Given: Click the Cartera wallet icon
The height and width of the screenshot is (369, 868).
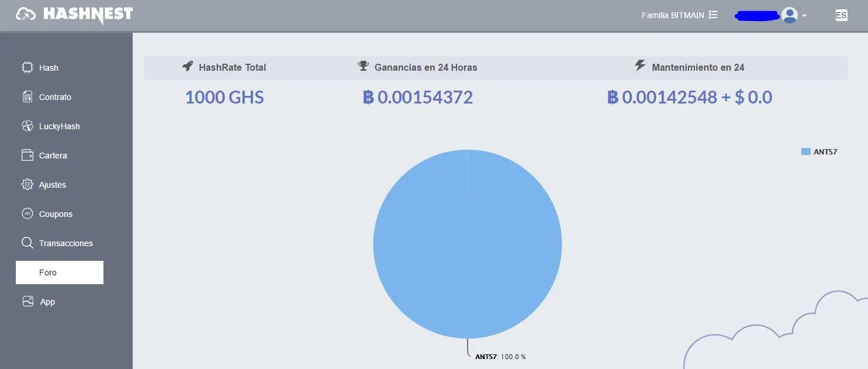Looking at the screenshot, I should [27, 155].
